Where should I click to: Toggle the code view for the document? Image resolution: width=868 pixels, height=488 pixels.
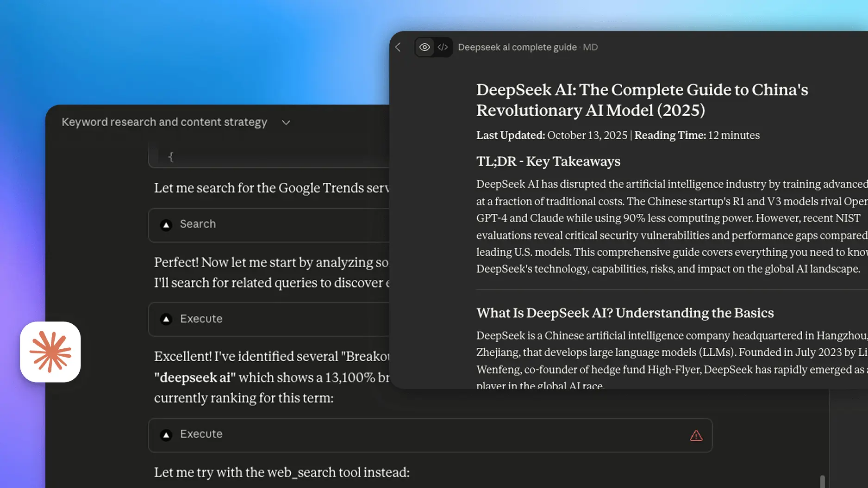[443, 47]
